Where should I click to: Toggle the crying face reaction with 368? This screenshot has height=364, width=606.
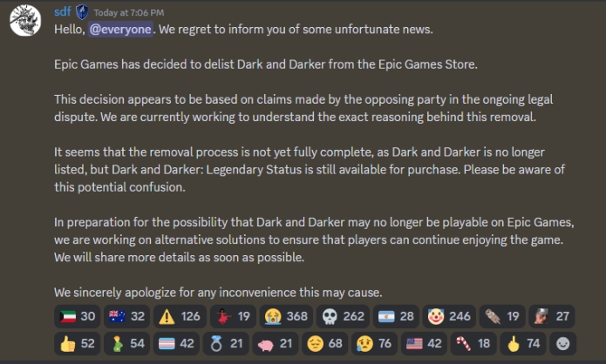286,316
